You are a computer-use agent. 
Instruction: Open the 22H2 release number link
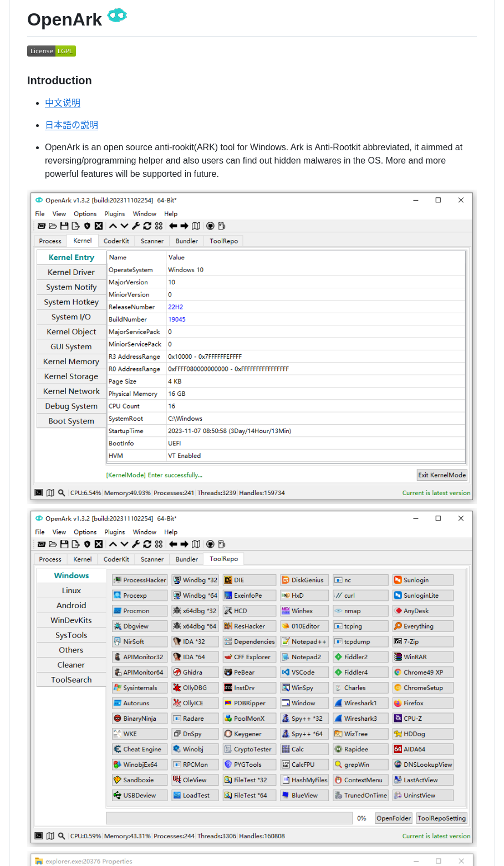point(175,307)
